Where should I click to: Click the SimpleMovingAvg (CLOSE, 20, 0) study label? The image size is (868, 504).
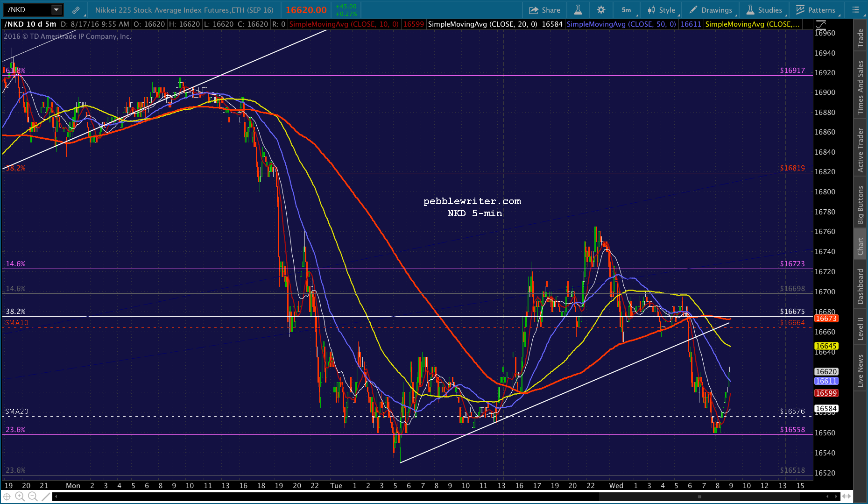click(482, 24)
